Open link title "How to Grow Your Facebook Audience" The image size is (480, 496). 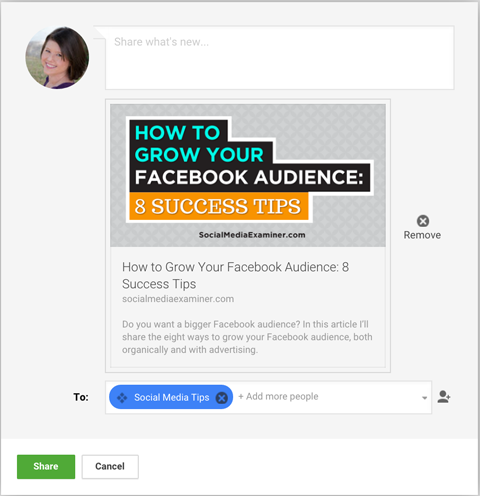pos(235,275)
